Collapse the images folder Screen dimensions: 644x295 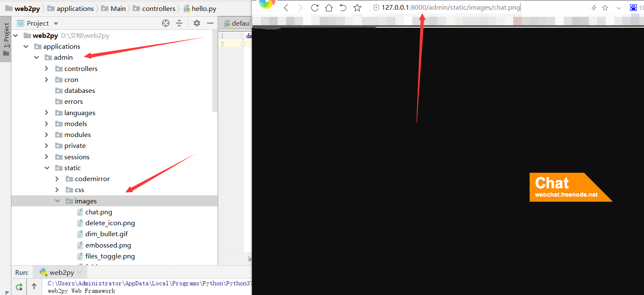click(57, 201)
